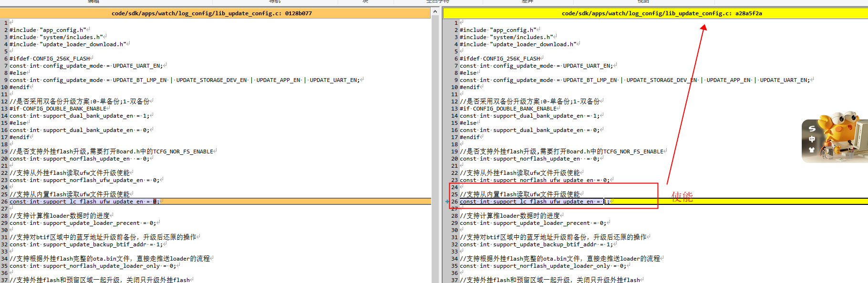868x283 pixels.
Task: Click line 25 内置flash comment in left pane
Action: click(70, 194)
